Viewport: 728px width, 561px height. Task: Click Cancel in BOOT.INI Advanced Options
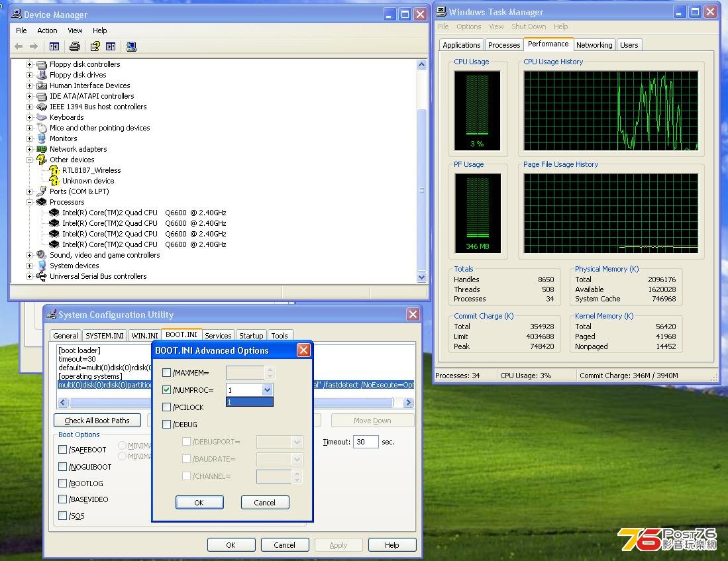click(265, 503)
